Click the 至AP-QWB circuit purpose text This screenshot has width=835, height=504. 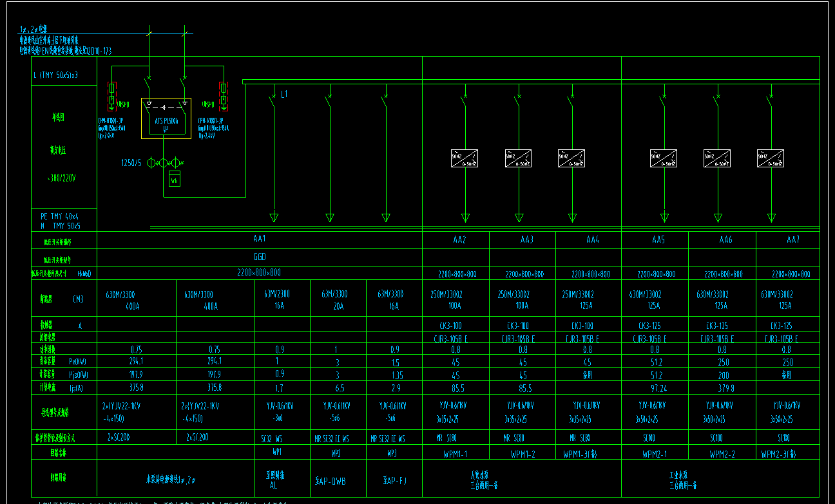pyautogui.click(x=331, y=481)
